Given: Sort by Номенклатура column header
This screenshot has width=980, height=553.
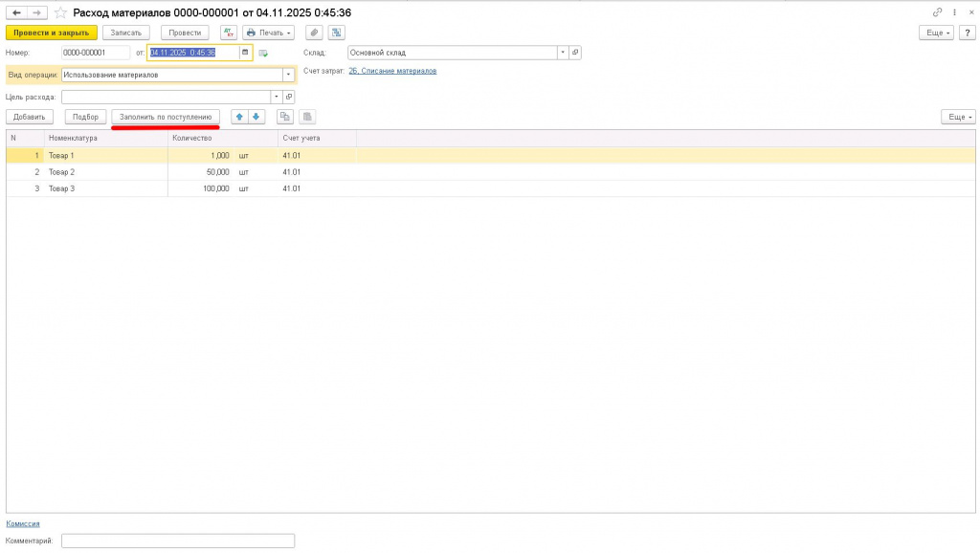Looking at the screenshot, I should (x=106, y=138).
